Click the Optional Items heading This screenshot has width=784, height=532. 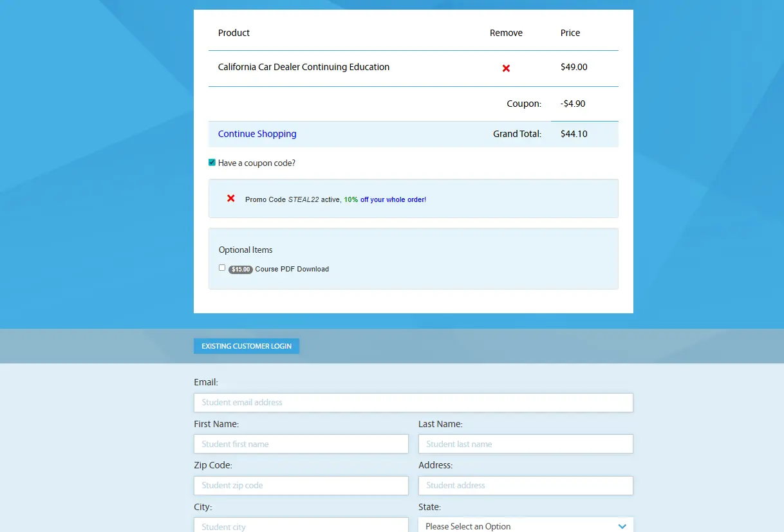(x=245, y=250)
